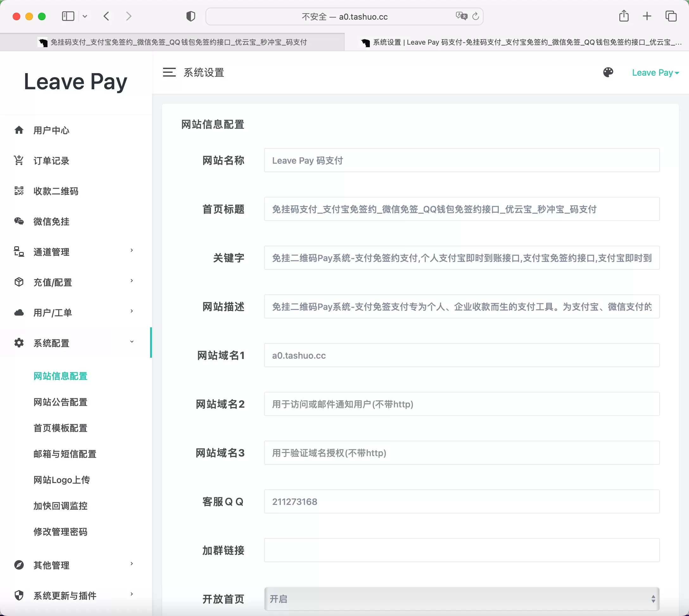Open 订单记录 in the sidebar

coord(51,161)
